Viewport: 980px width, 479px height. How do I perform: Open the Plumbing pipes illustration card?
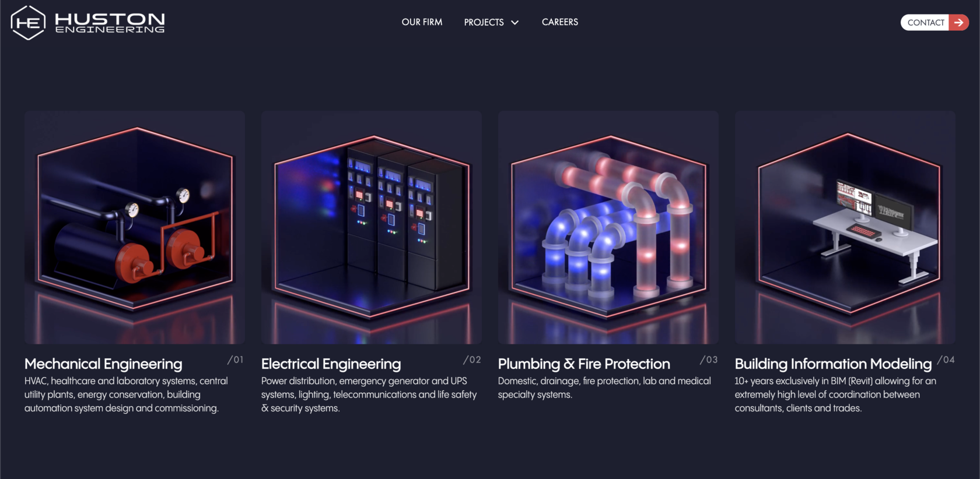[608, 227]
